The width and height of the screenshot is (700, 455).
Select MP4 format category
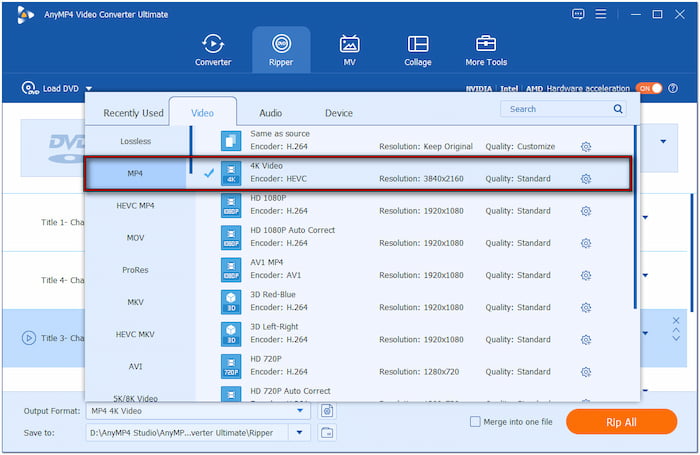[x=136, y=173]
